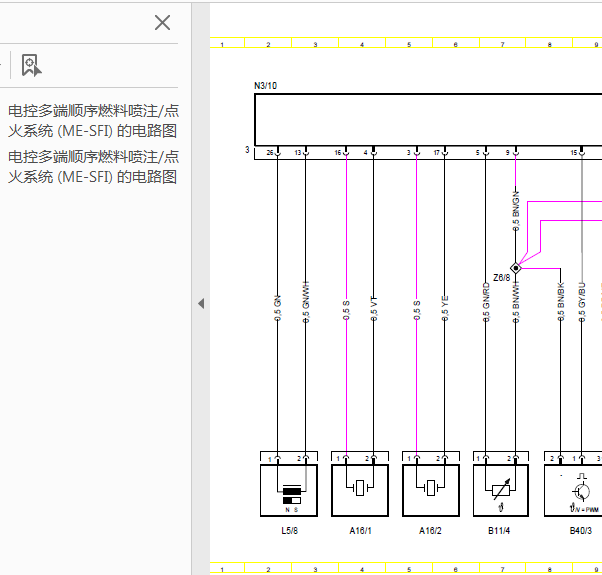This screenshot has width=602, height=575.
Task: Click the N3/10 control unit box
Action: [428, 120]
